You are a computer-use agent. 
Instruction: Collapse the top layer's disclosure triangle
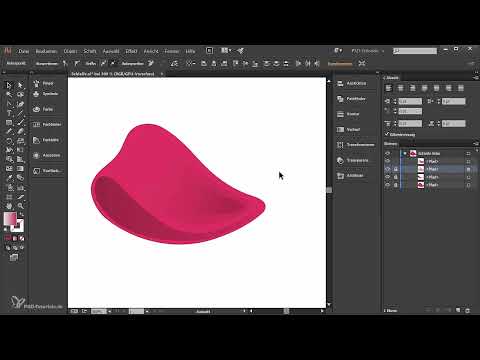(x=405, y=153)
